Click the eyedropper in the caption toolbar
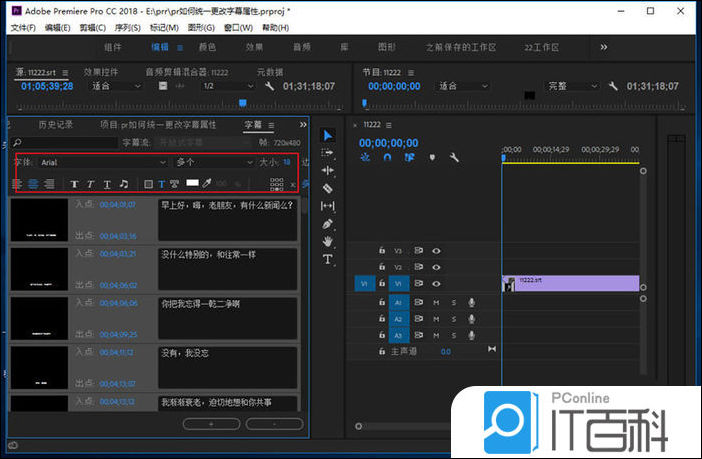Viewport: 702px width, 459px height. point(207,184)
